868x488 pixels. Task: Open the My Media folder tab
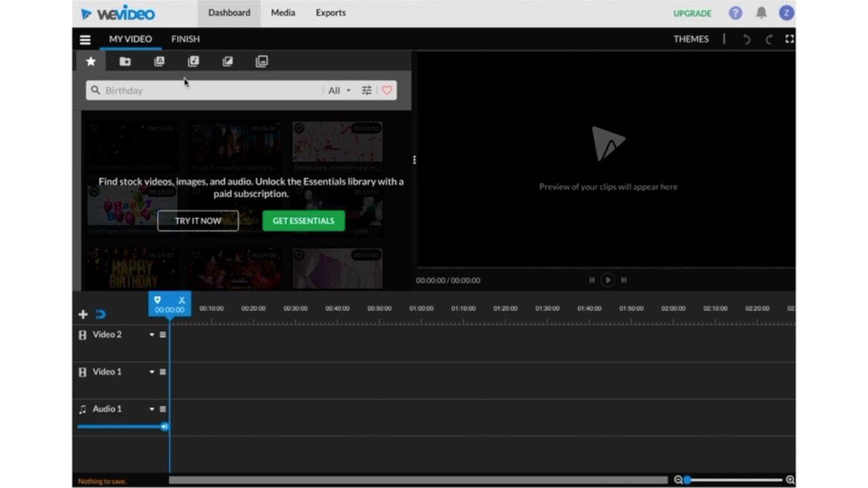point(125,62)
